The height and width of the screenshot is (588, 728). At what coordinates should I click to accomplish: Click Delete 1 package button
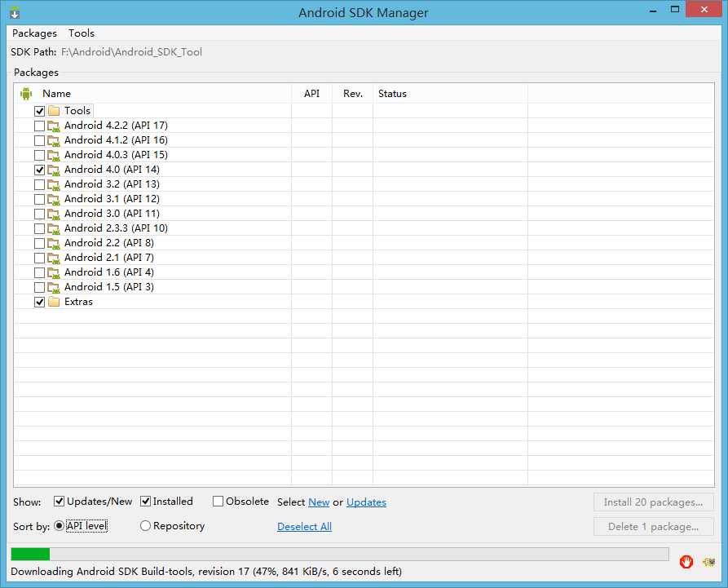pos(653,527)
